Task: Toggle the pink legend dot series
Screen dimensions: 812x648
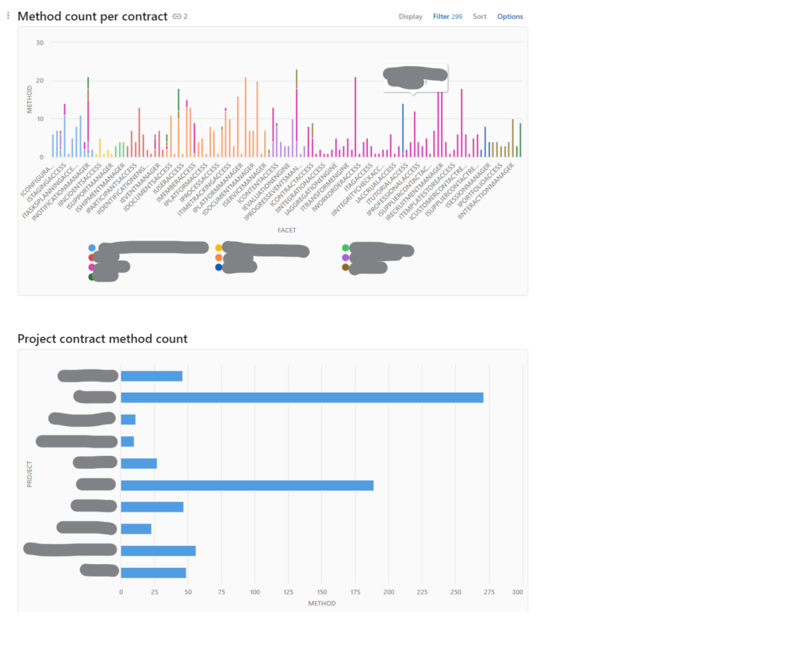Action: click(92, 267)
